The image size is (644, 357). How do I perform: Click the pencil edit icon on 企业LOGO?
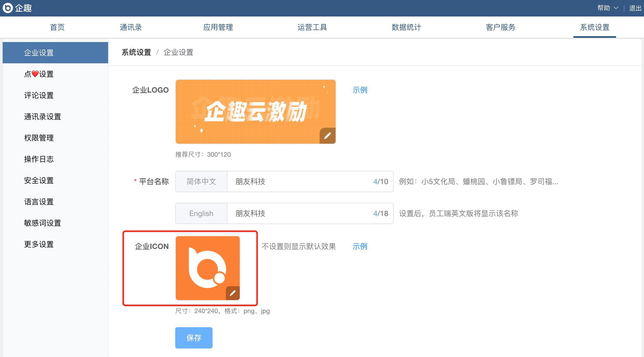point(327,136)
